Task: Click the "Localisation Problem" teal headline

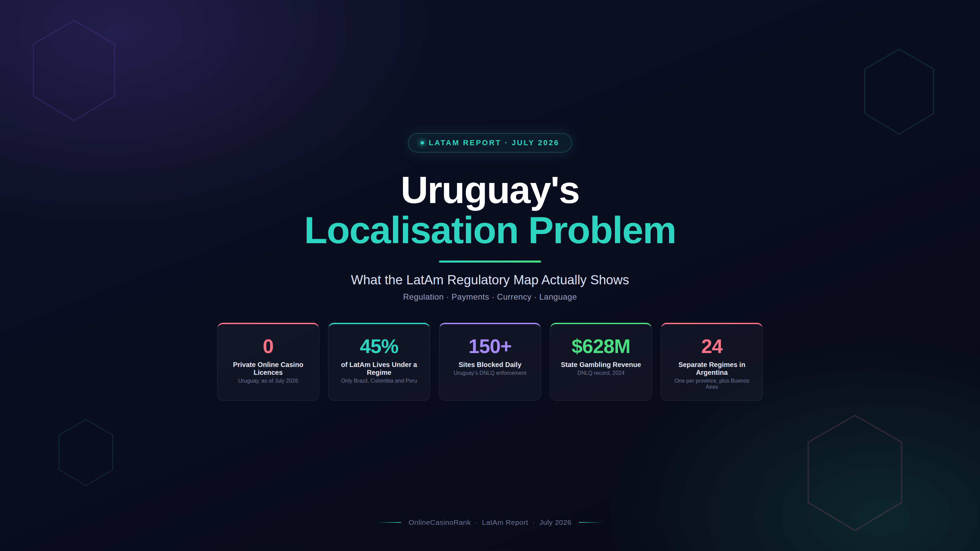Action: point(490,231)
